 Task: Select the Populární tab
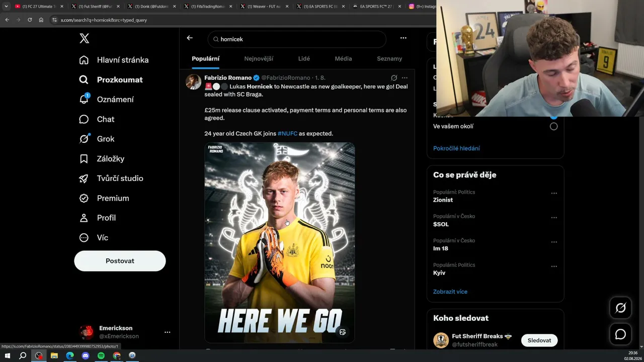point(206,59)
